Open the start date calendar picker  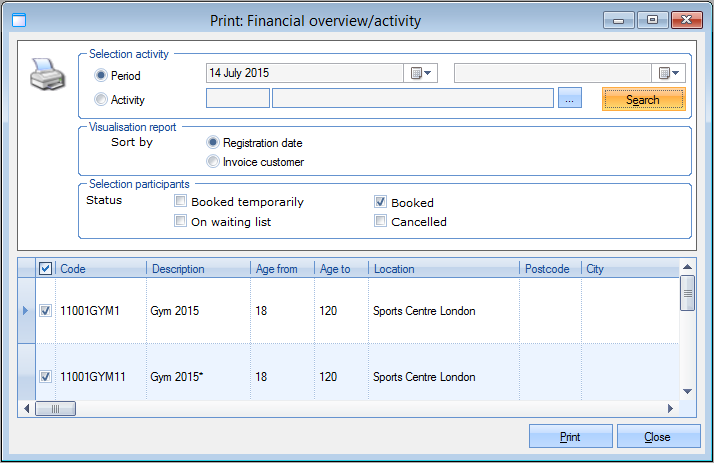421,73
